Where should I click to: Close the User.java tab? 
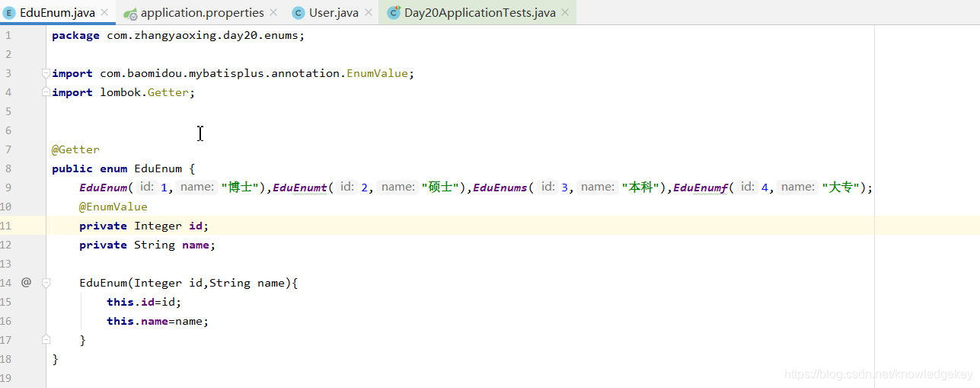click(x=369, y=13)
